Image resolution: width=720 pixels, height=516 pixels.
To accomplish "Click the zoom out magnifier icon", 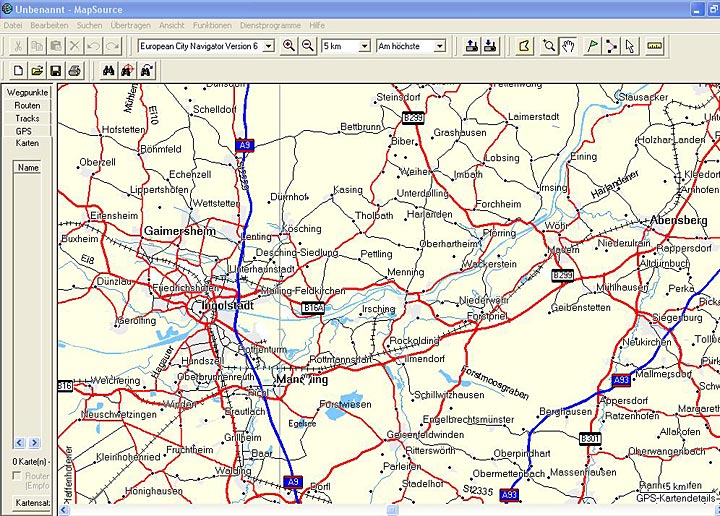I will tap(308, 46).
